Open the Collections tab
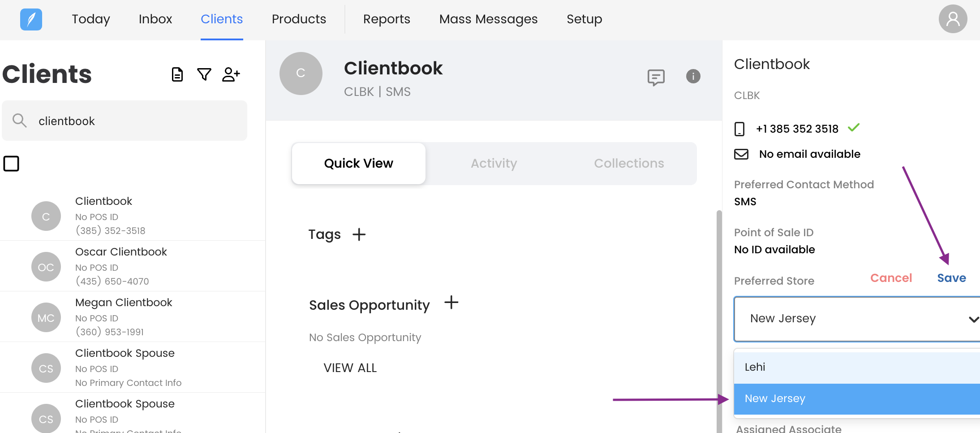980x433 pixels. click(628, 164)
